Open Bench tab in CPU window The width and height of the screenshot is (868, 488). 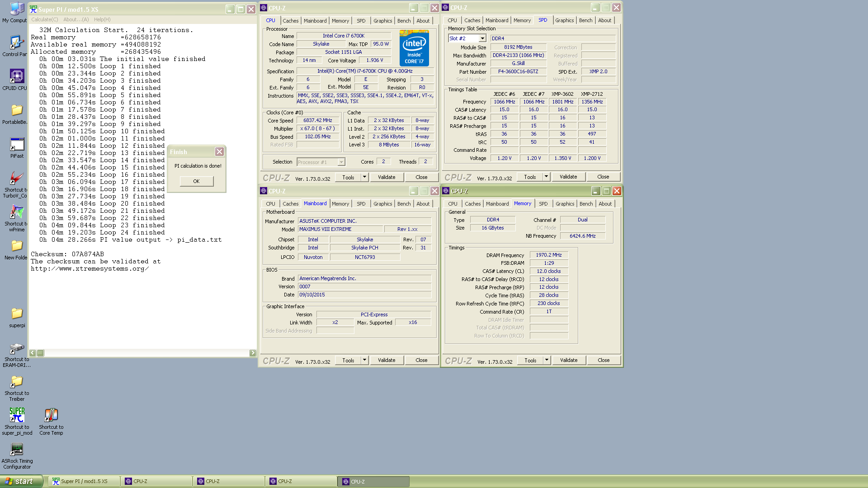[404, 21]
